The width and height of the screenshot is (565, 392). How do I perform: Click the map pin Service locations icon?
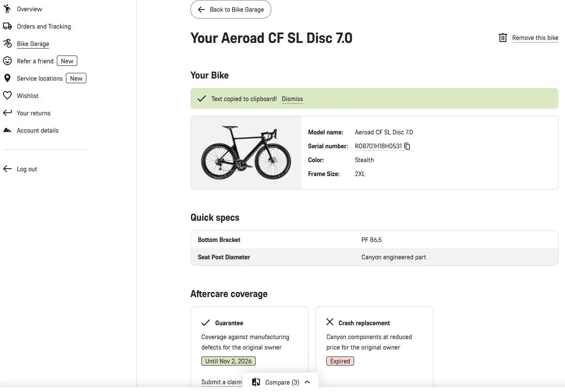(x=7, y=78)
